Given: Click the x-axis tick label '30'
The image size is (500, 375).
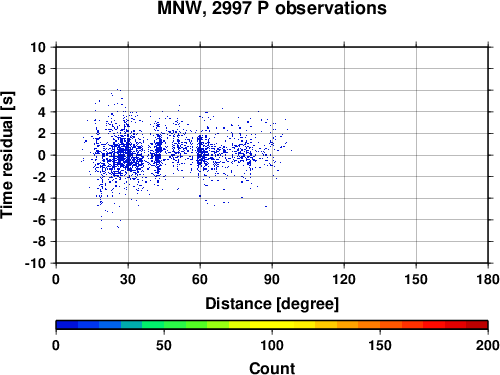Looking at the screenshot, I should (x=128, y=279).
